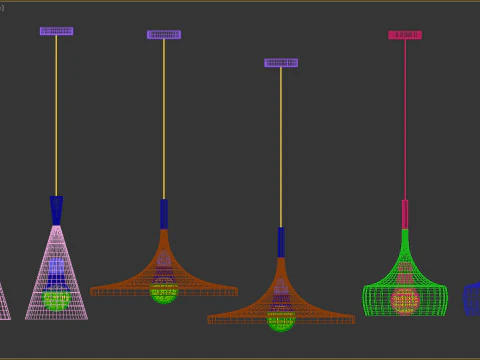Select the magenta socket above green shade

[405, 214]
